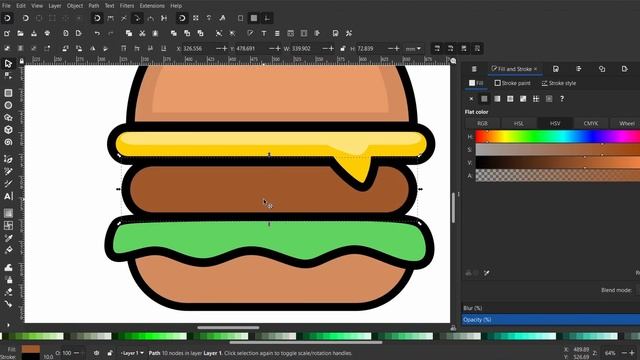Select the Selector arrow tool
Viewport: 640px width, 360px height.
coord(8,64)
